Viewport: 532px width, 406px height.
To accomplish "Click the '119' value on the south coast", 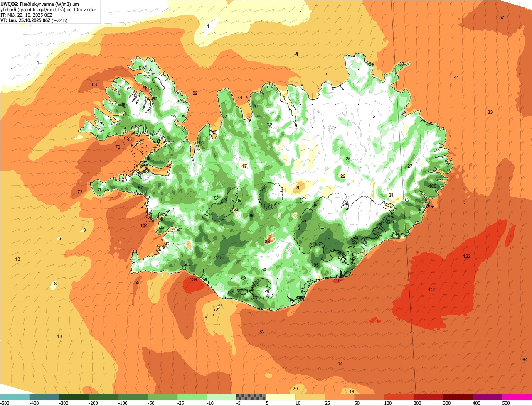I will [337, 281].
